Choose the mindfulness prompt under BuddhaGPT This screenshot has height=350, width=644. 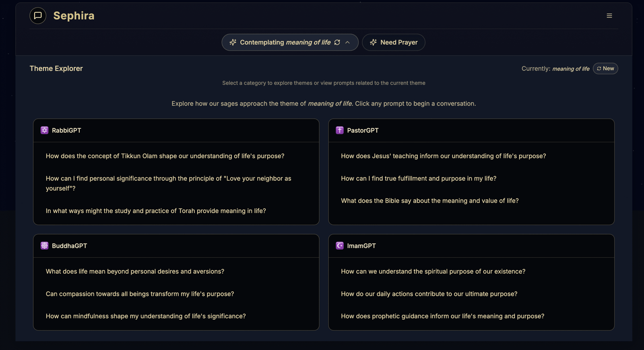[x=146, y=316]
